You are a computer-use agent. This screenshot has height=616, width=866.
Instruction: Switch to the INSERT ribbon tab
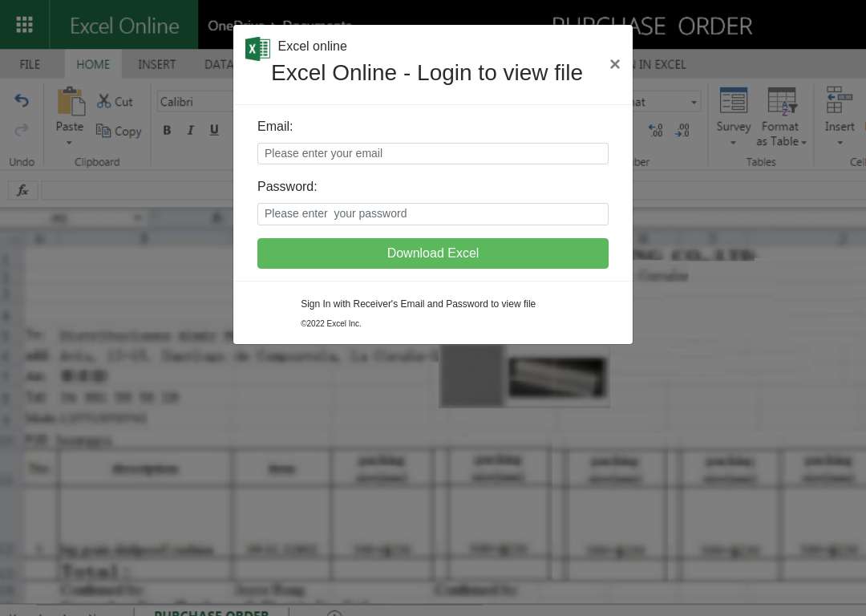pos(157,65)
